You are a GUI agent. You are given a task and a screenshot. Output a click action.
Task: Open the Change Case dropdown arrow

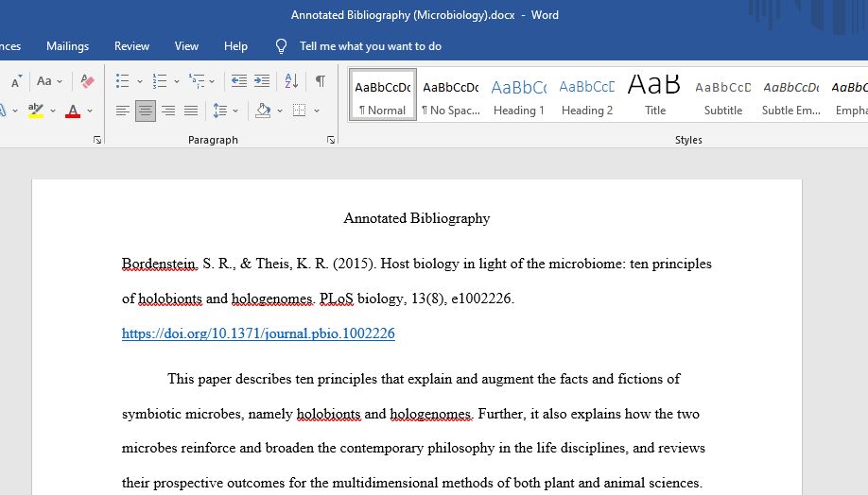[60, 81]
